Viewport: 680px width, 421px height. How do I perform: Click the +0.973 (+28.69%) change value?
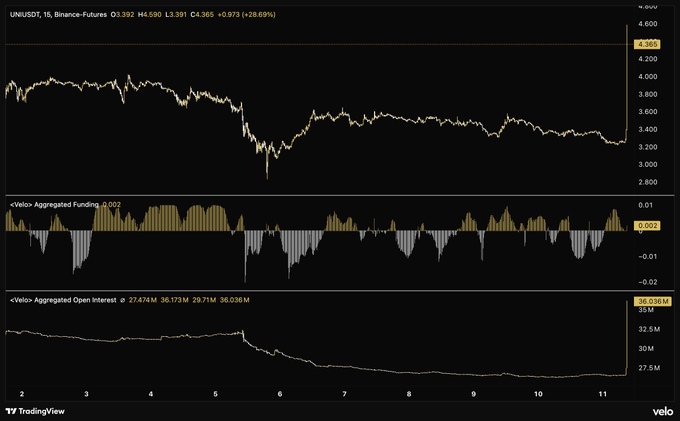point(244,15)
